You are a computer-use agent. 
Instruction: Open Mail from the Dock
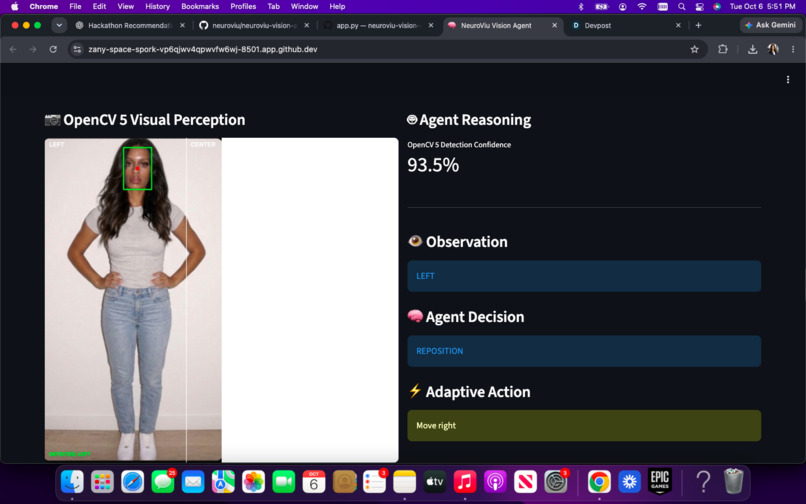click(193, 482)
